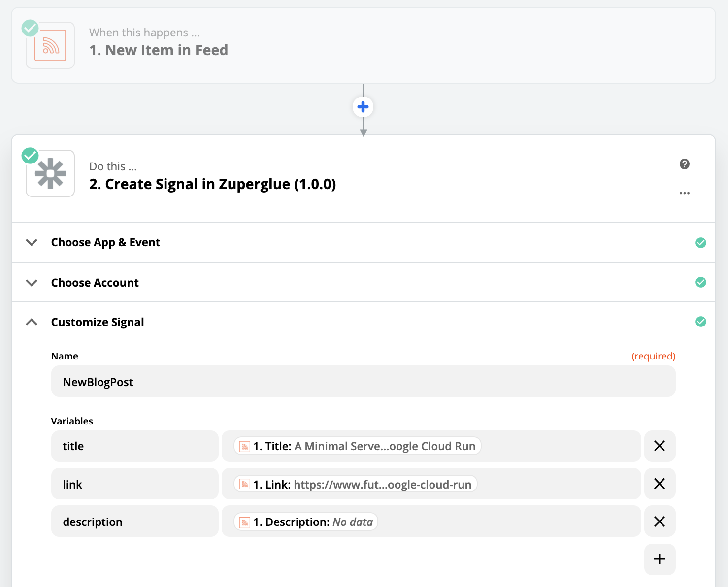
Task: Click the Link value field
Action: click(x=431, y=484)
